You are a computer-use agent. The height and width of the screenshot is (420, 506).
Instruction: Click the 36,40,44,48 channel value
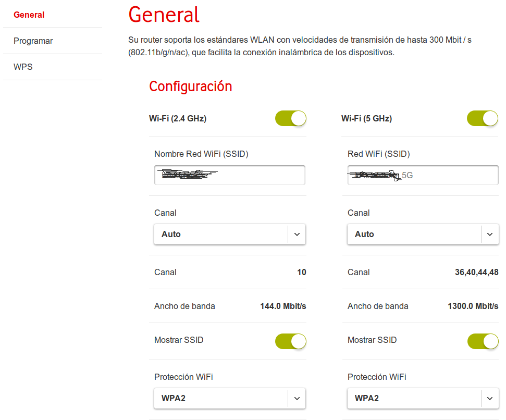click(476, 273)
